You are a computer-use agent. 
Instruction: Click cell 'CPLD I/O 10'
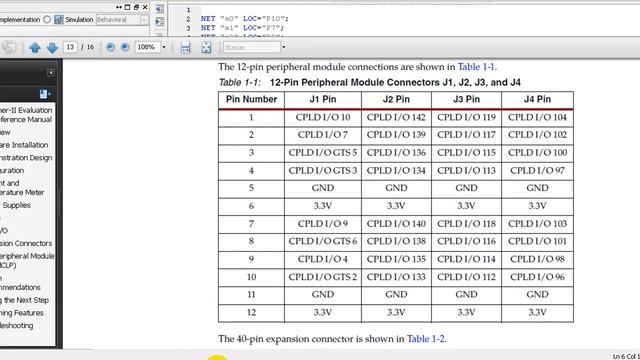pos(323,117)
